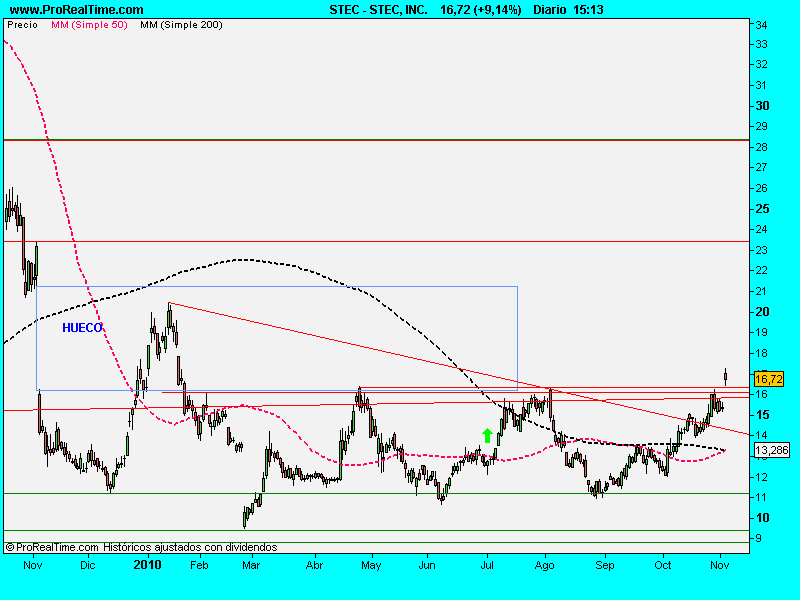Image resolution: width=800 pixels, height=600 pixels.
Task: Click the 16,72 (+9,14%) quote in header
Action: pos(481,10)
